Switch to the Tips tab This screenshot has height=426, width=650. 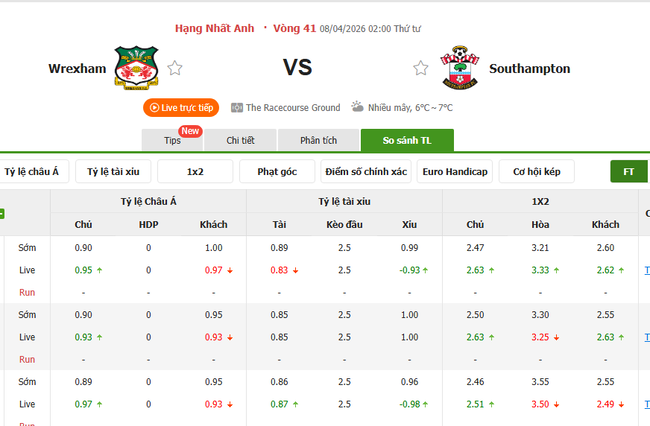(173, 141)
